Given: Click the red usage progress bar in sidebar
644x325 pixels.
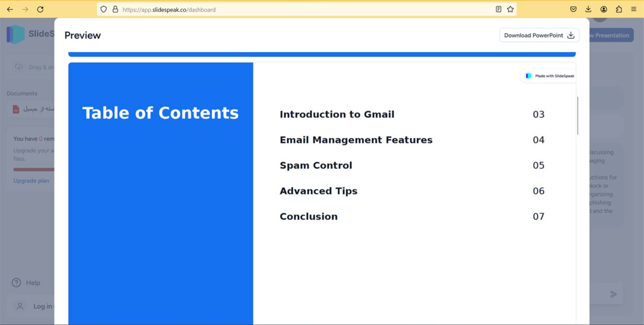Looking at the screenshot, I should click(34, 170).
